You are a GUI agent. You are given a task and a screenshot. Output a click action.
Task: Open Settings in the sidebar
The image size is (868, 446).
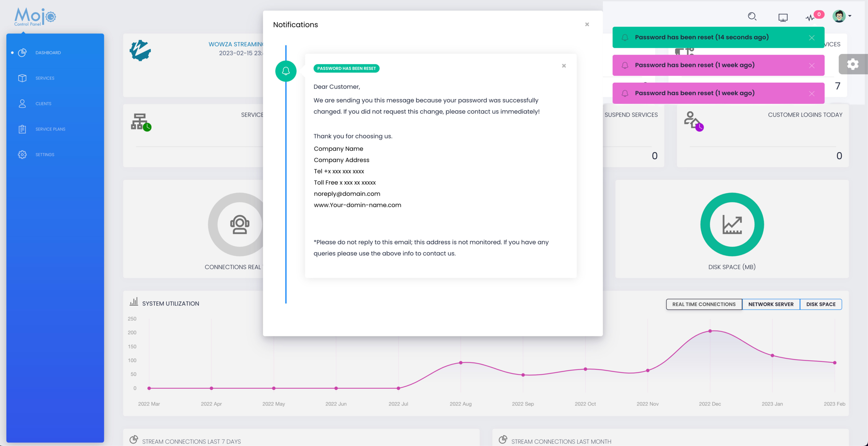45,155
